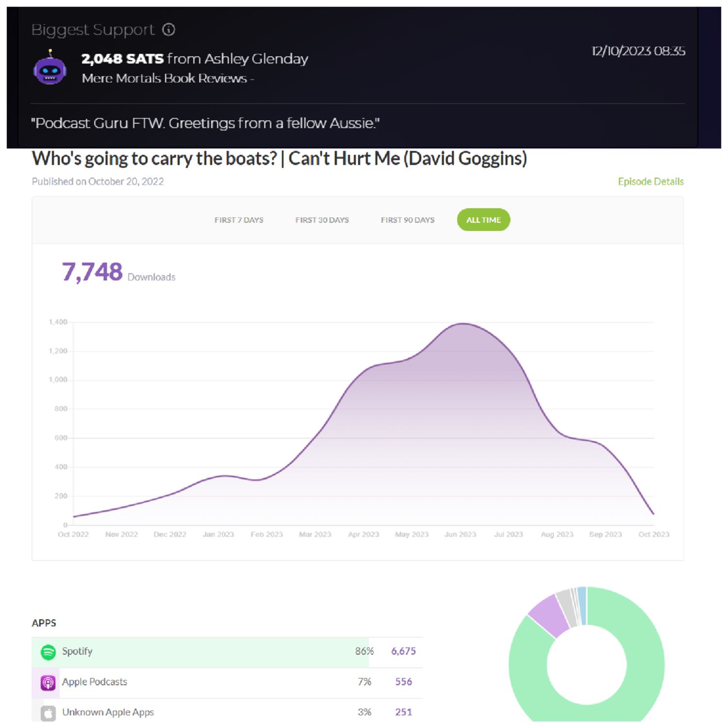Click the Apple Podcasts app icon
Viewport: 728px width, 728px height.
(48, 682)
